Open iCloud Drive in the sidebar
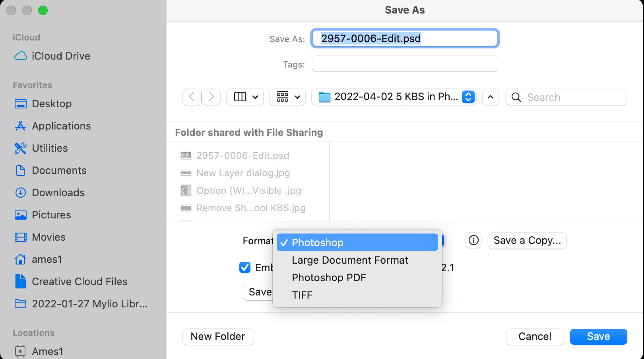Image resolution: width=644 pixels, height=359 pixels. pos(60,56)
